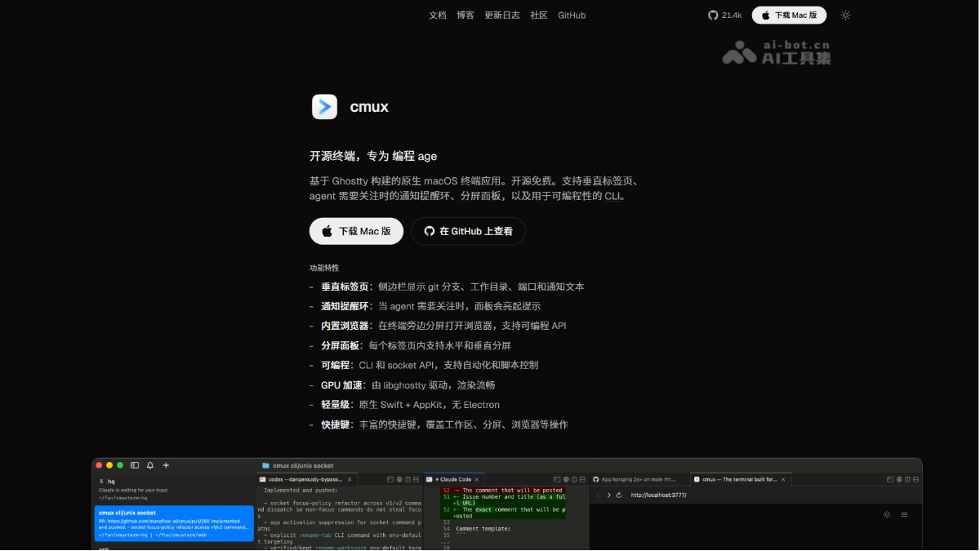This screenshot has height=551, width=980.
Task: Click the cmux title text
Action: click(x=369, y=107)
